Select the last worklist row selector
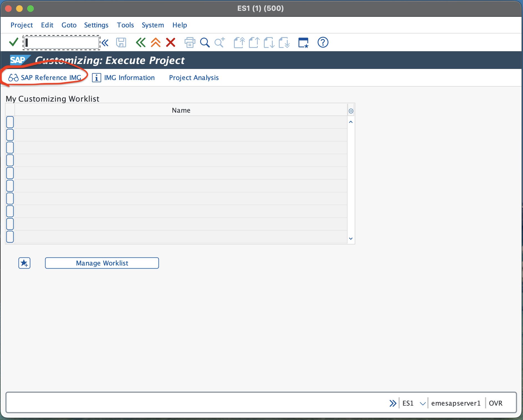 [10, 237]
